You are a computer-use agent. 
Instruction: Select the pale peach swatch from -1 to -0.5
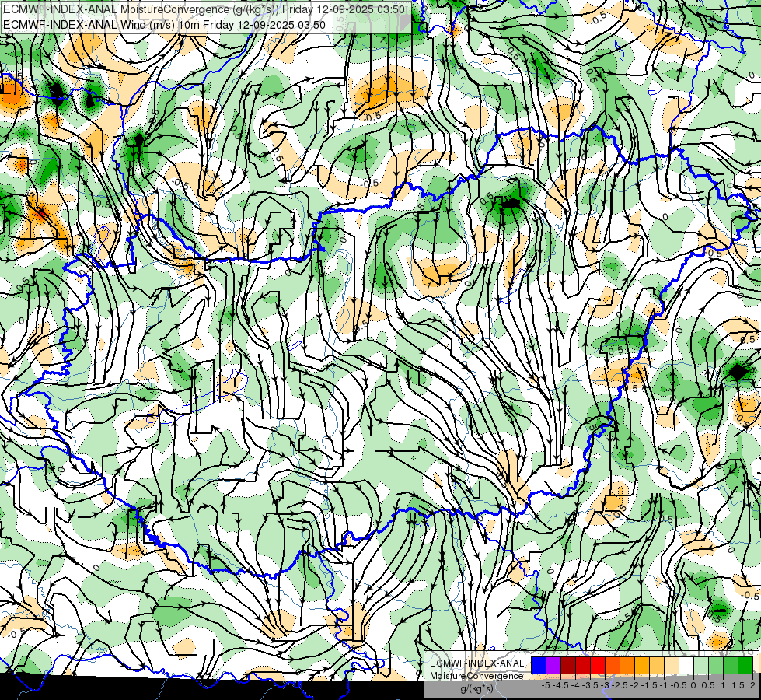(x=672, y=665)
